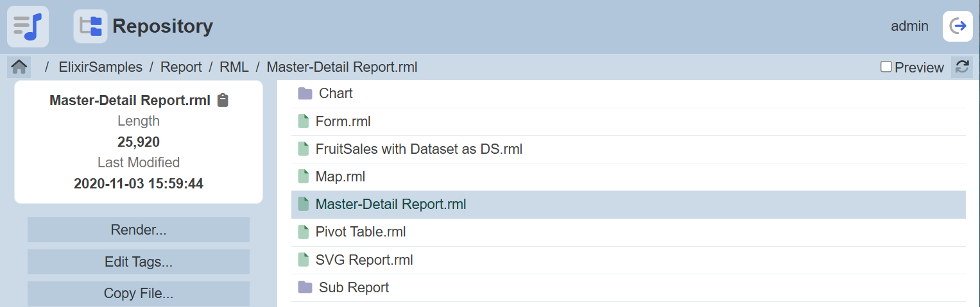Click the Edit Tags... button
980x307 pixels.
point(139,262)
